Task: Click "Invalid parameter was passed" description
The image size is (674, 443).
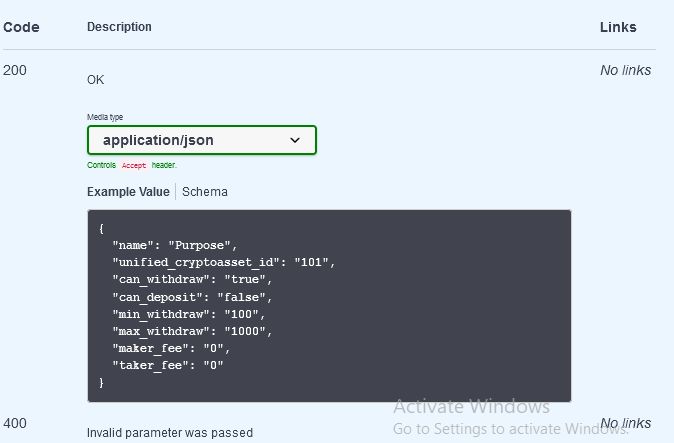Action: [170, 433]
